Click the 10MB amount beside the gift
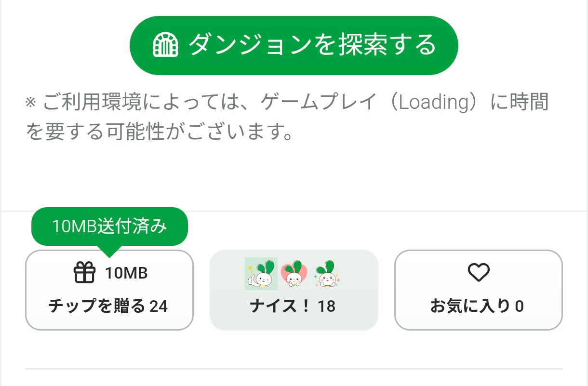The width and height of the screenshot is (588, 386). pyautogui.click(x=126, y=274)
